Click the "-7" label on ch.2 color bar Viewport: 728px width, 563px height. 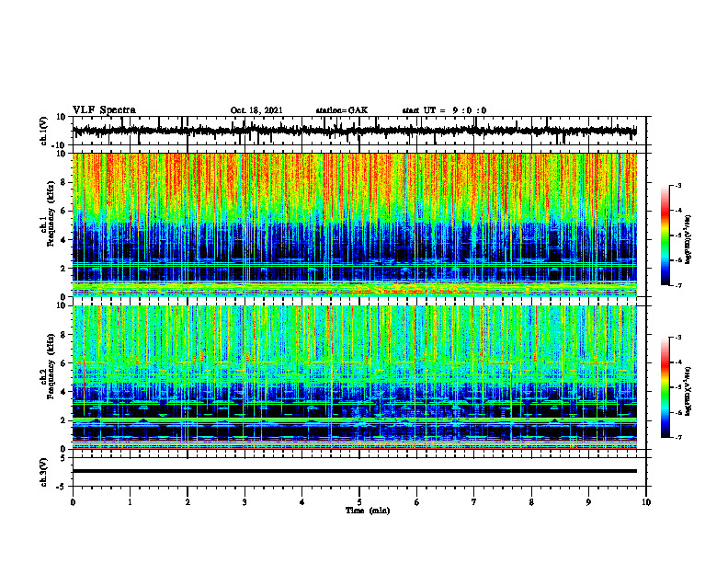678,438
